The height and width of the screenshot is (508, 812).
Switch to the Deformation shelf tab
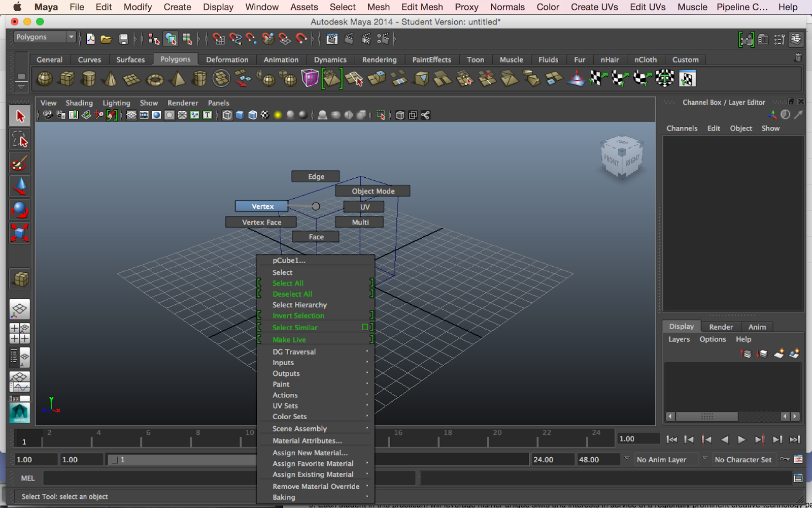tap(227, 59)
